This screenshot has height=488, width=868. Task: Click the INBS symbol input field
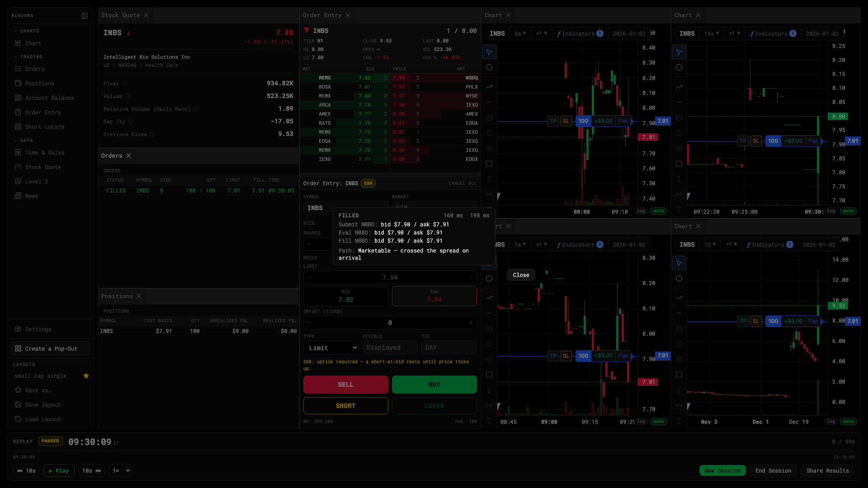[346, 208]
